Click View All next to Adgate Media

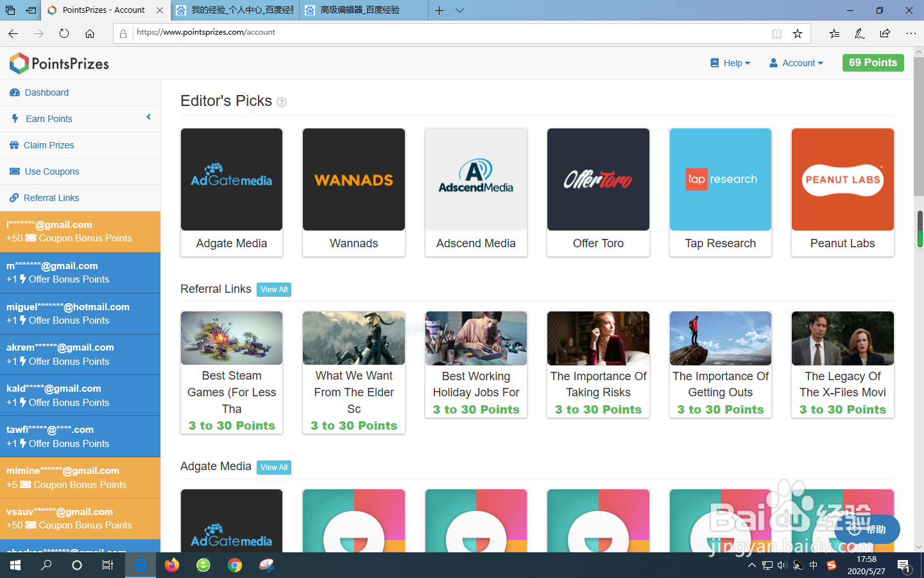point(274,468)
